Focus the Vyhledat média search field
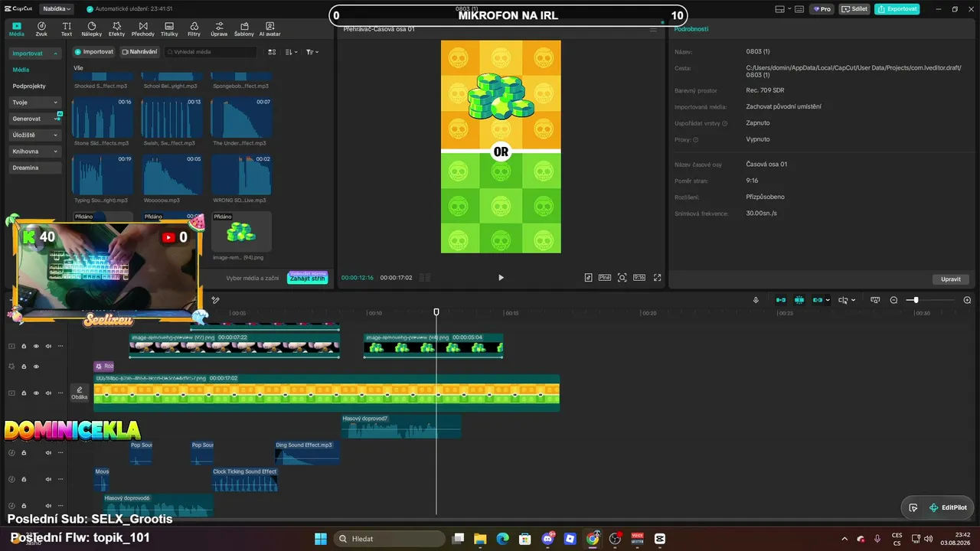 (x=211, y=52)
